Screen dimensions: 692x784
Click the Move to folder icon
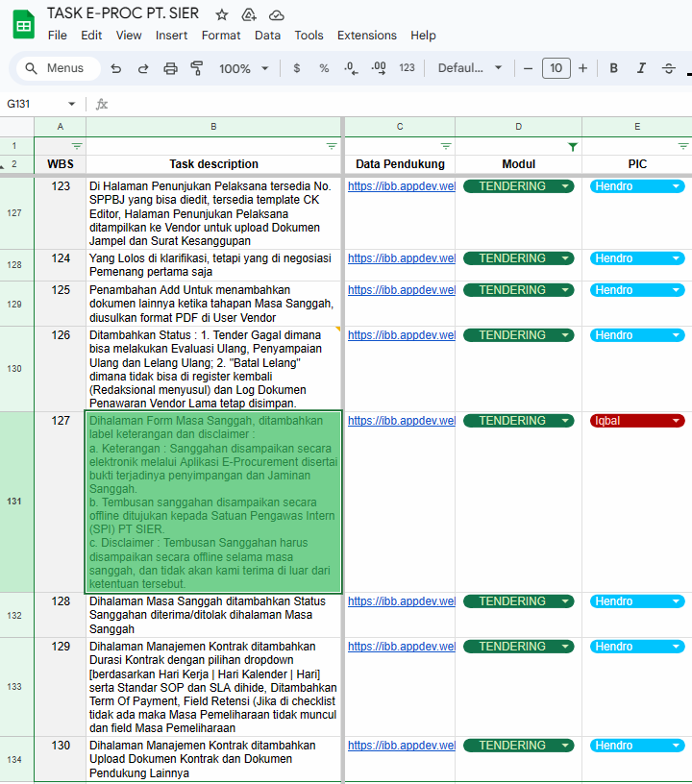pyautogui.click(x=249, y=14)
